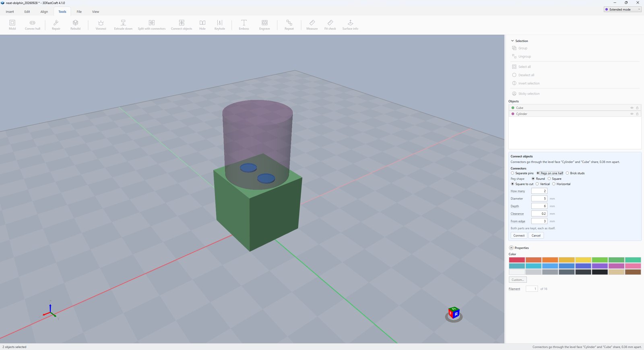
Task: Click the Diameter input field
Action: pos(539,198)
